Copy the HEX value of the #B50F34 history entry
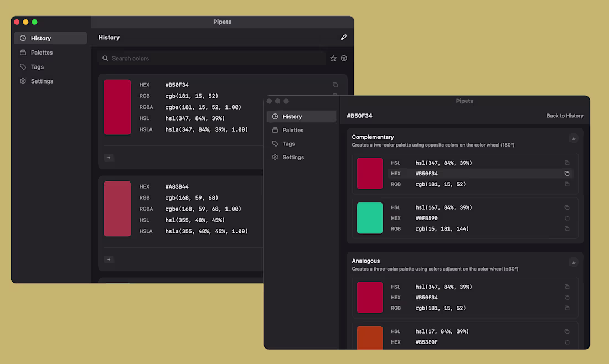The width and height of the screenshot is (609, 364). pos(335,85)
